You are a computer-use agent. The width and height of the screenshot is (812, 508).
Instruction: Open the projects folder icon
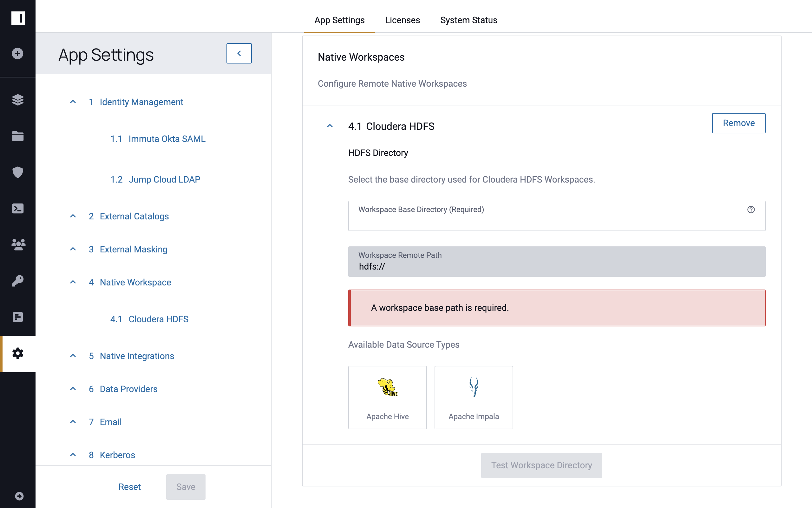point(18,136)
